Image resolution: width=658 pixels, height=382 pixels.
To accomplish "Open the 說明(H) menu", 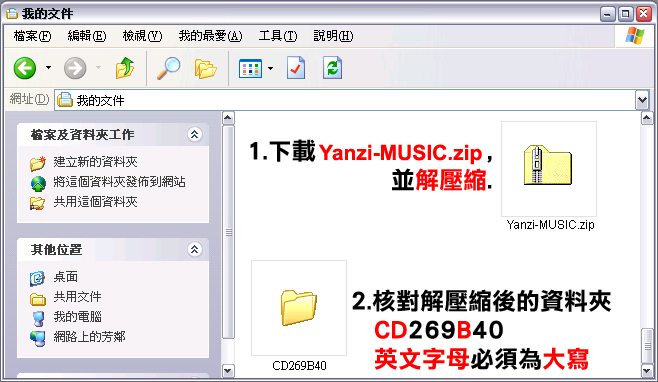I will (x=333, y=36).
